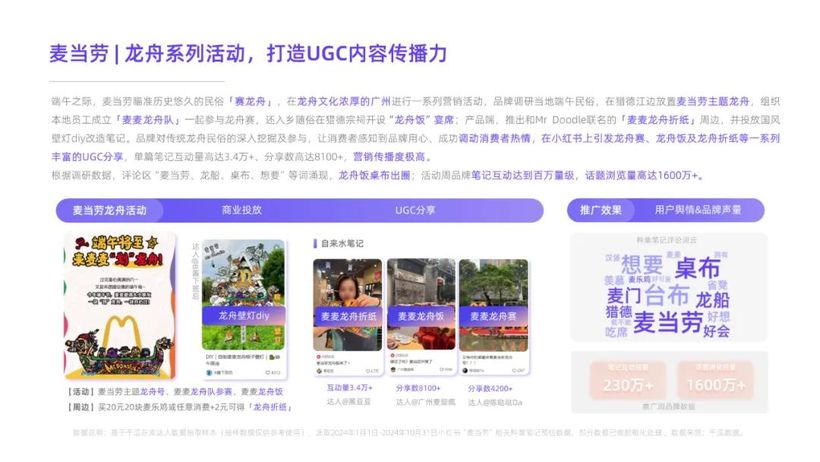The width and height of the screenshot is (820, 462).
Task: Click the 分享数8100+ caption
Action: (418, 388)
